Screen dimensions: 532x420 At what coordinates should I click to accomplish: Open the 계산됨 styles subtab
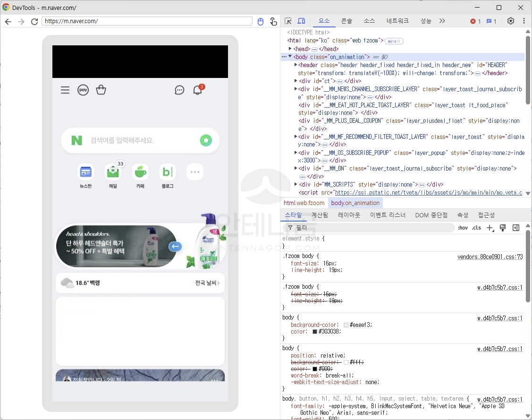320,215
